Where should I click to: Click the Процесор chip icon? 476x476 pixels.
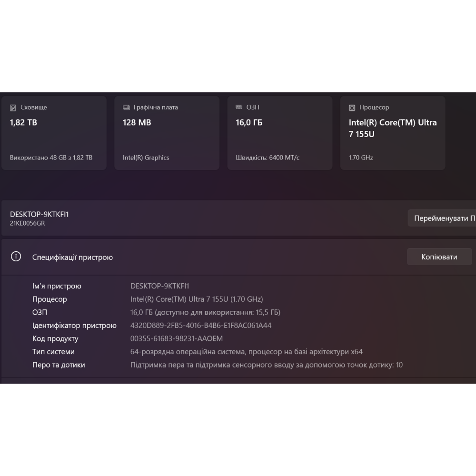pyautogui.click(x=352, y=107)
